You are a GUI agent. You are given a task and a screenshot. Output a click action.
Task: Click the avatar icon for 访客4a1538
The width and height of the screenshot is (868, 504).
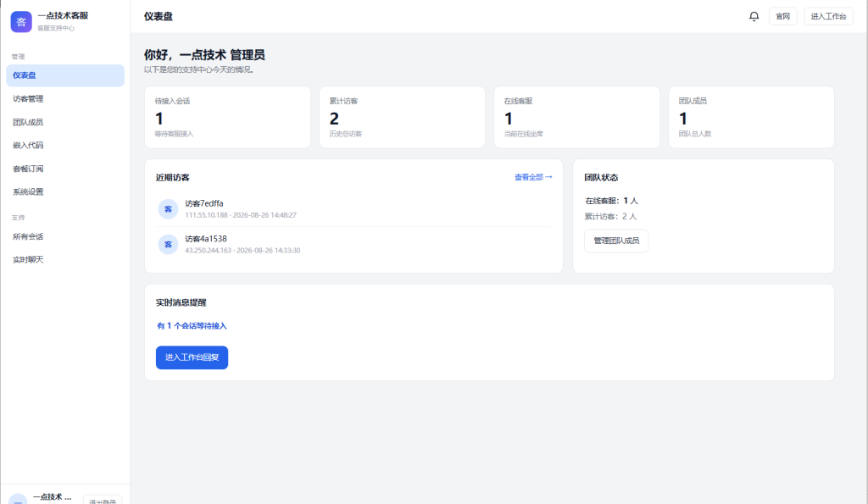point(168,245)
